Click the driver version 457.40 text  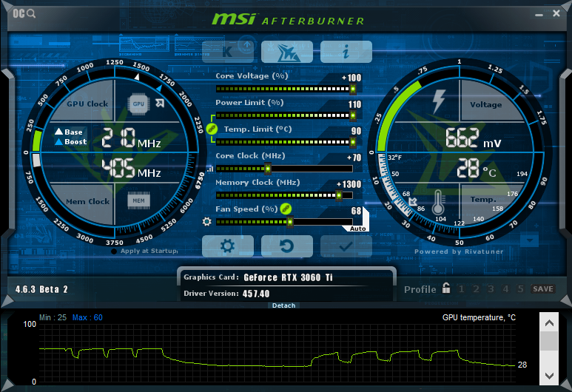coord(256,294)
